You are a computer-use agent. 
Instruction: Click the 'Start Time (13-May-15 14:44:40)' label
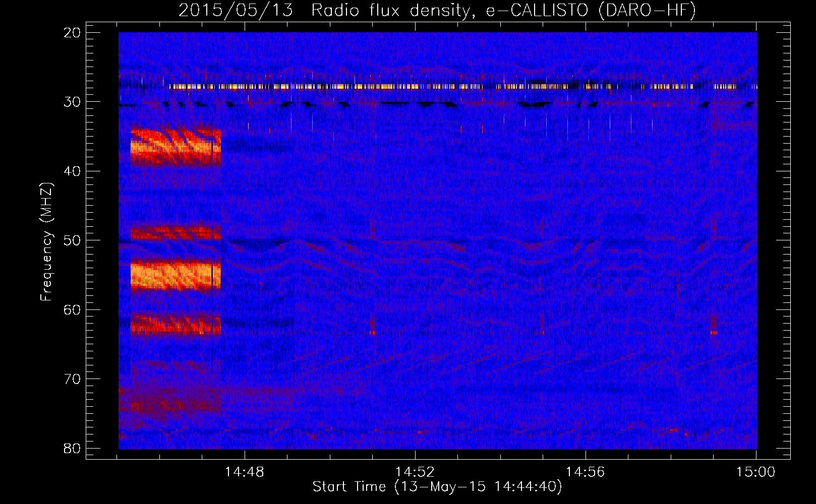point(437,486)
